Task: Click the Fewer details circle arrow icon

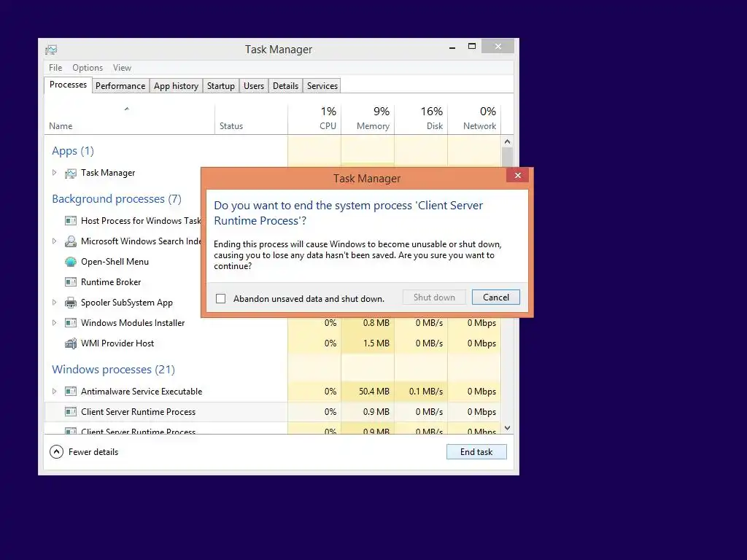Action: click(x=56, y=452)
